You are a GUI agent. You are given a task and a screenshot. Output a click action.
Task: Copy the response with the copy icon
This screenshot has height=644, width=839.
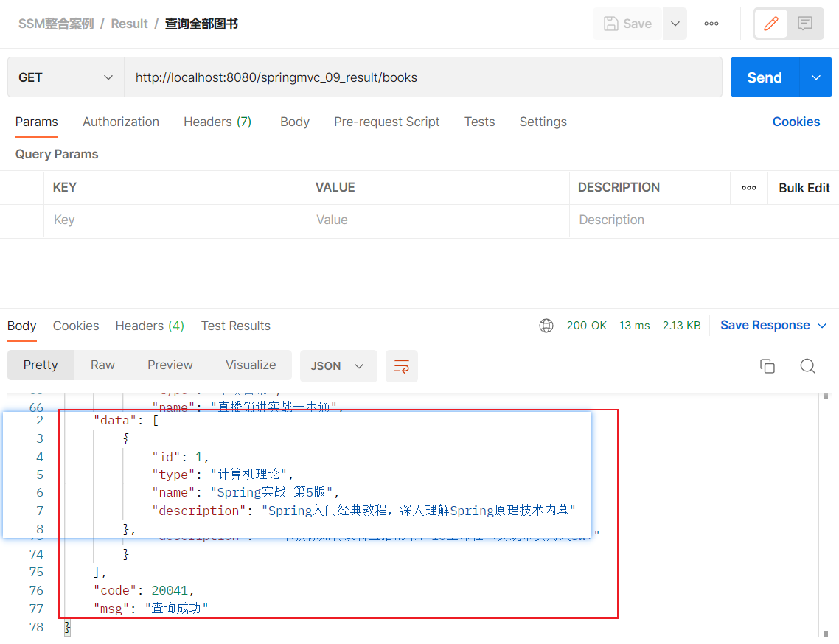point(767,366)
